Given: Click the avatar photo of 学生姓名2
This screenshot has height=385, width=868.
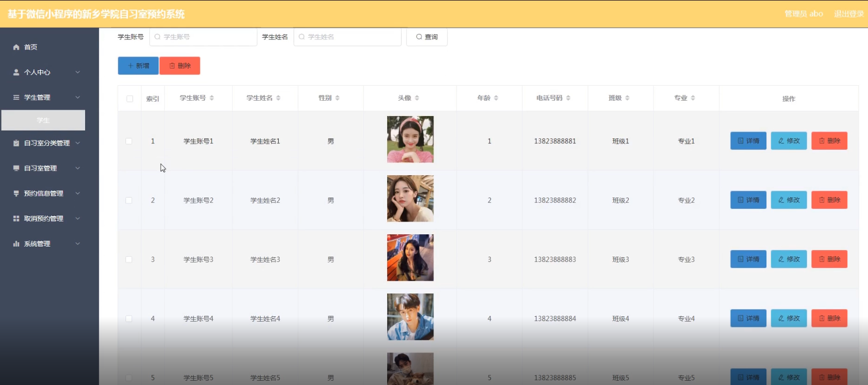Looking at the screenshot, I should [410, 199].
